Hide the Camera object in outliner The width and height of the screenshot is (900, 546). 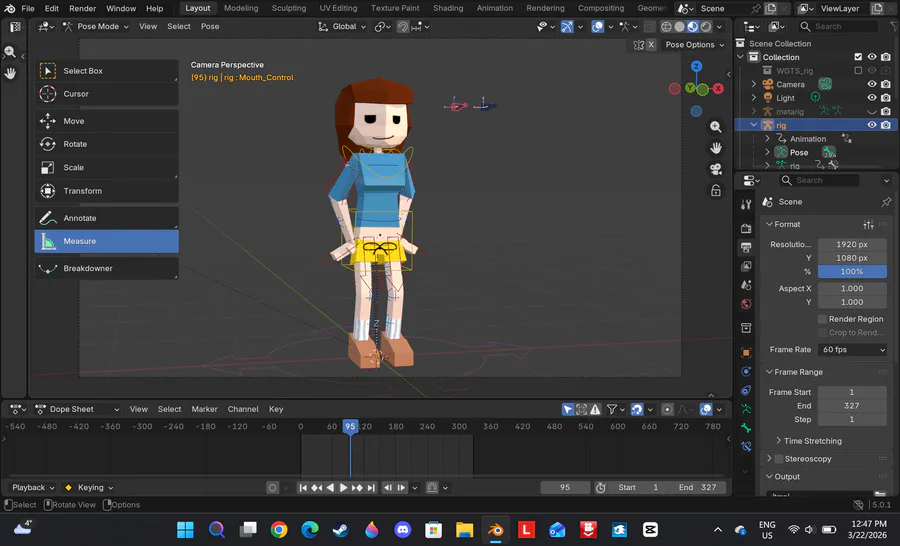pyautogui.click(x=872, y=84)
